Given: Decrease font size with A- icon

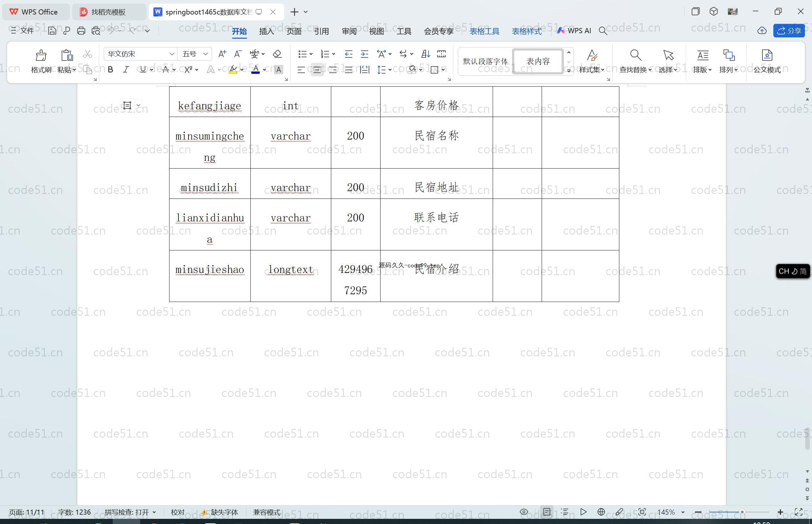Looking at the screenshot, I should click(238, 54).
